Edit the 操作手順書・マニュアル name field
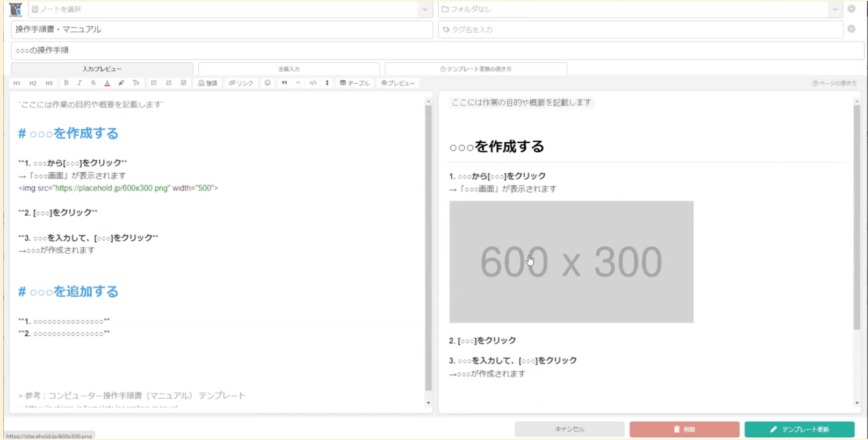Viewport: 868px width, 440px height. point(222,30)
